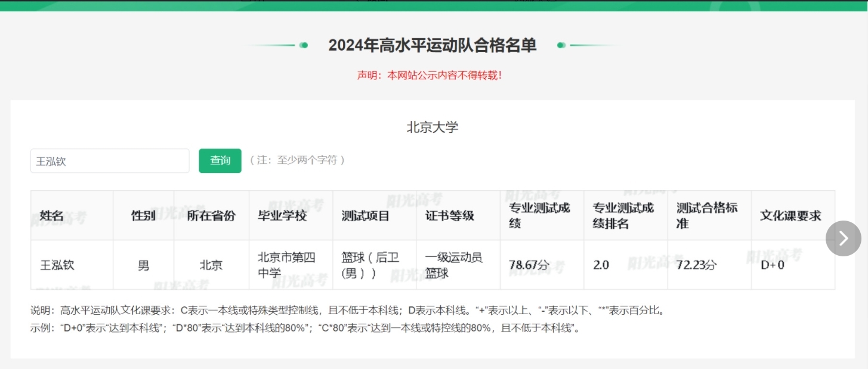The image size is (868, 369).
Task: Click the red 声明 notice text
Action: click(430, 76)
